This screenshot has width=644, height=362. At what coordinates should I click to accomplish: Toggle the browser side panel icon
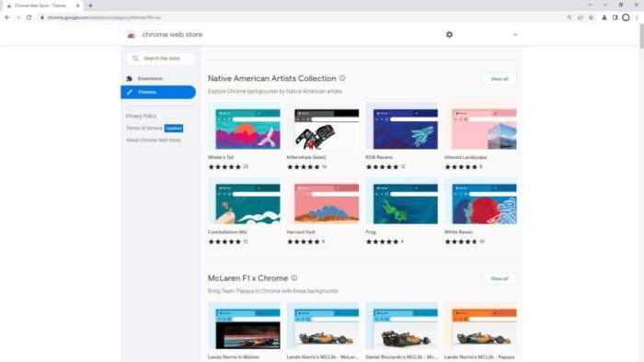pyautogui.click(x=615, y=17)
